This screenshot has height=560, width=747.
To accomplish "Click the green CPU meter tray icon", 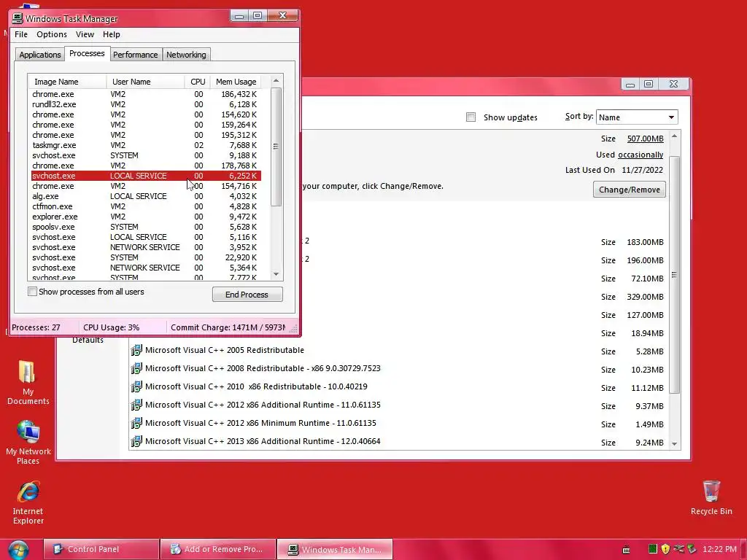I will pyautogui.click(x=653, y=549).
